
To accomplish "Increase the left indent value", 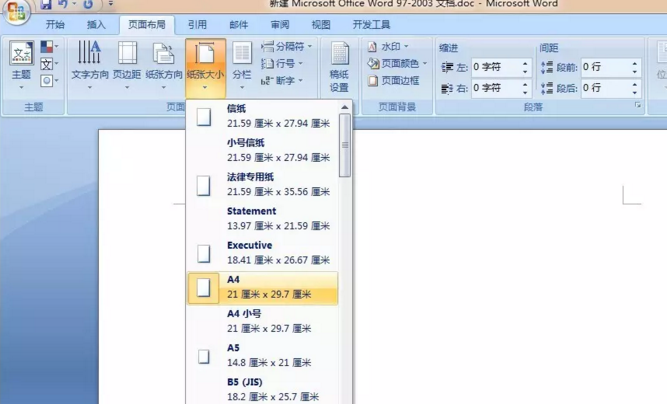I will click(x=525, y=63).
